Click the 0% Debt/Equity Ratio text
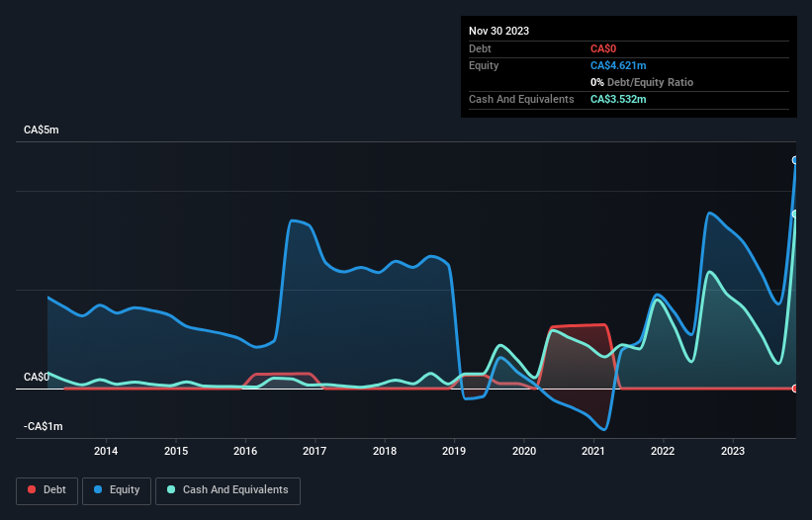Viewport: 812px width, 520px height. point(642,82)
